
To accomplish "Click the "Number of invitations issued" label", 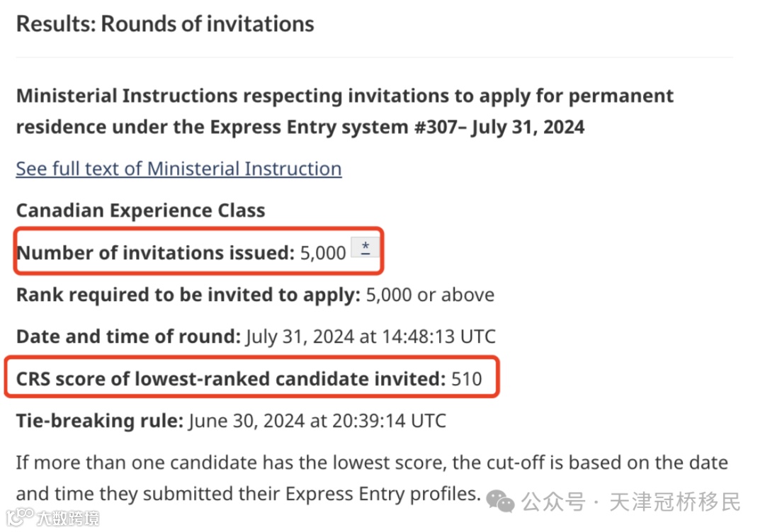I will (154, 252).
